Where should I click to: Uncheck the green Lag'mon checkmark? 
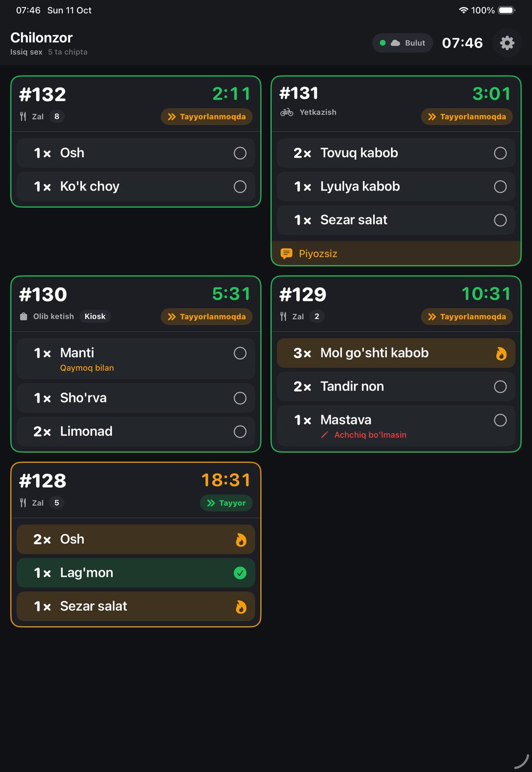coord(240,573)
